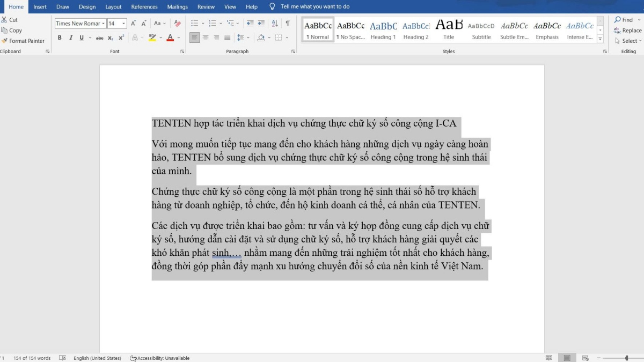Open the References tab
Image resolution: width=644 pixels, height=362 pixels.
(x=144, y=7)
